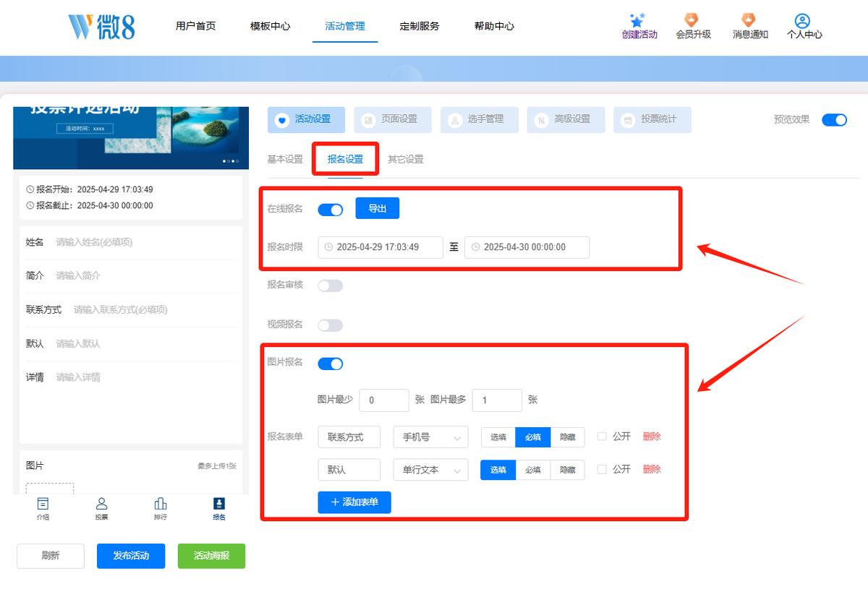
Task: Go to 报名 in the preview bottom bar
Action: pos(219,508)
